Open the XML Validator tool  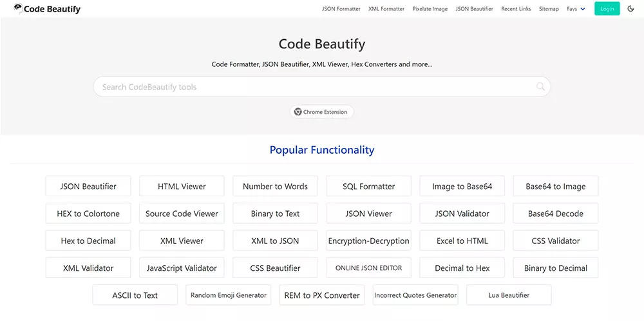click(88, 268)
